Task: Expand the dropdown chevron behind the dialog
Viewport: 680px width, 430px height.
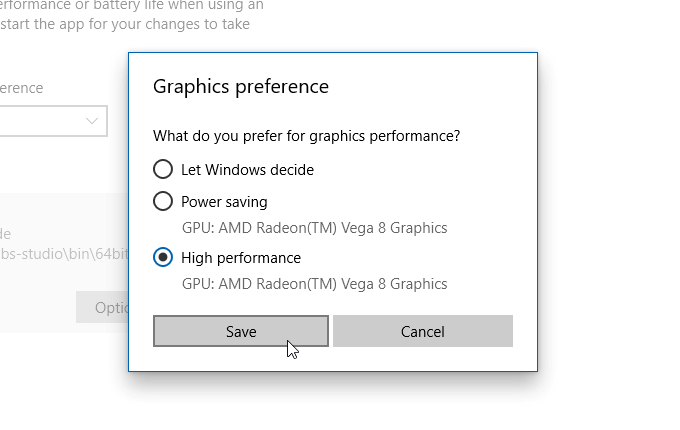Action: [x=93, y=121]
